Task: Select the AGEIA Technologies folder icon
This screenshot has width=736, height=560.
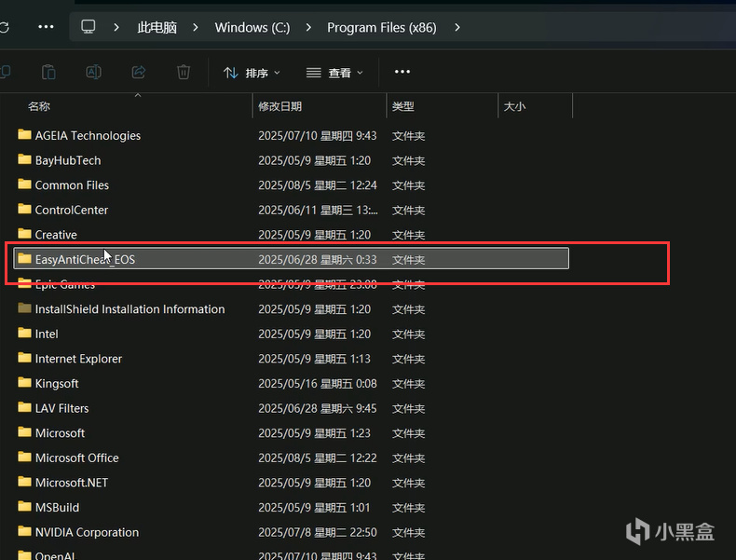Action: (x=24, y=135)
